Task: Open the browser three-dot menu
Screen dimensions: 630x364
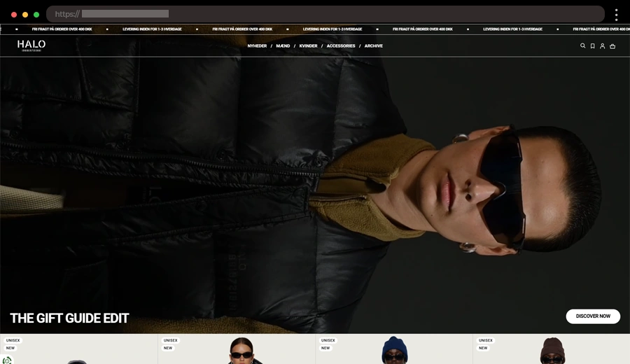Action: coord(616,15)
